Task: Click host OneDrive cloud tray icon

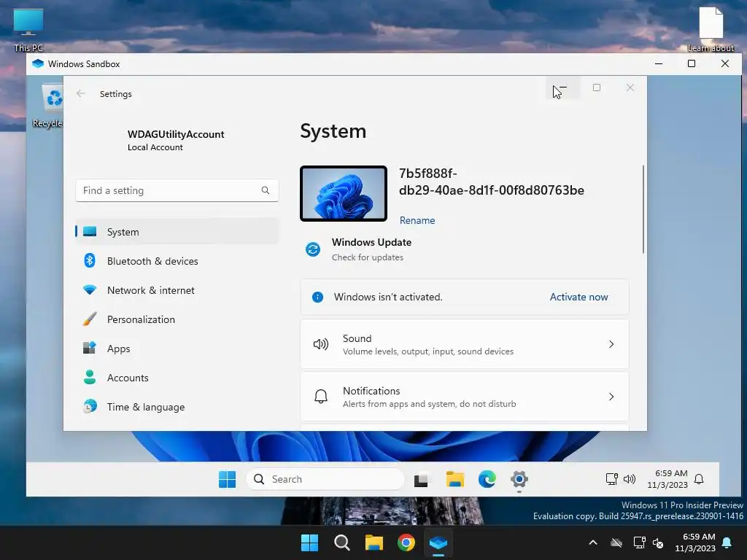Action: (x=616, y=542)
